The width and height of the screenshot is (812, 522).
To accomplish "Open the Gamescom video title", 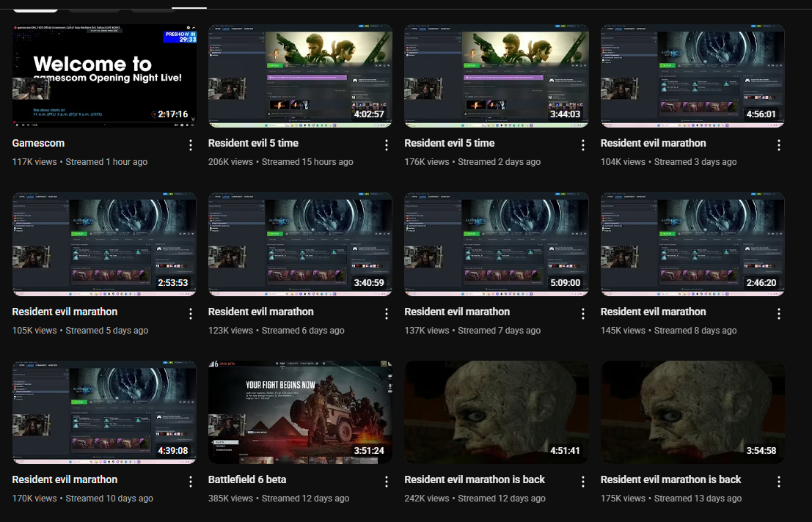I will pyautogui.click(x=38, y=143).
